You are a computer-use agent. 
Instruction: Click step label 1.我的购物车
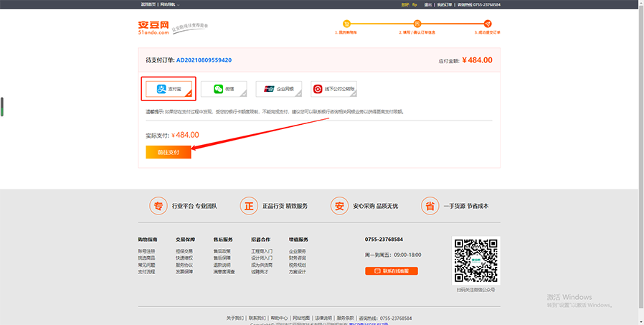tap(346, 32)
